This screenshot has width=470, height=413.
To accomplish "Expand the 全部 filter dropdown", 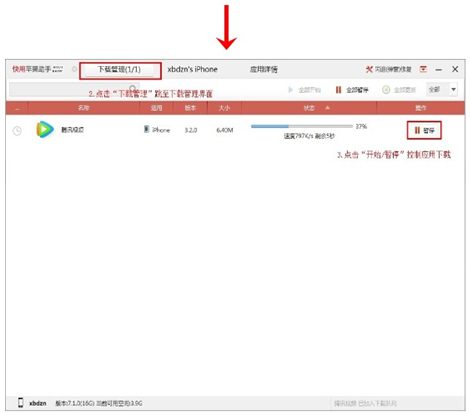I will [442, 89].
